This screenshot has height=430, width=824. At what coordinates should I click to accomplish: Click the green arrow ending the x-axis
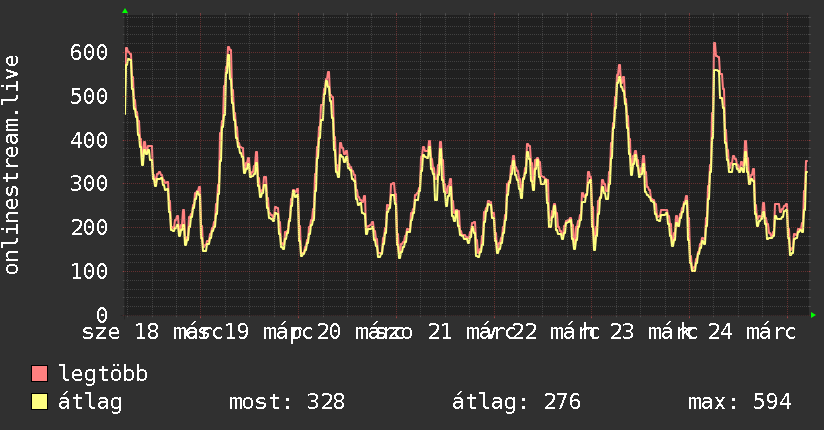tap(813, 315)
